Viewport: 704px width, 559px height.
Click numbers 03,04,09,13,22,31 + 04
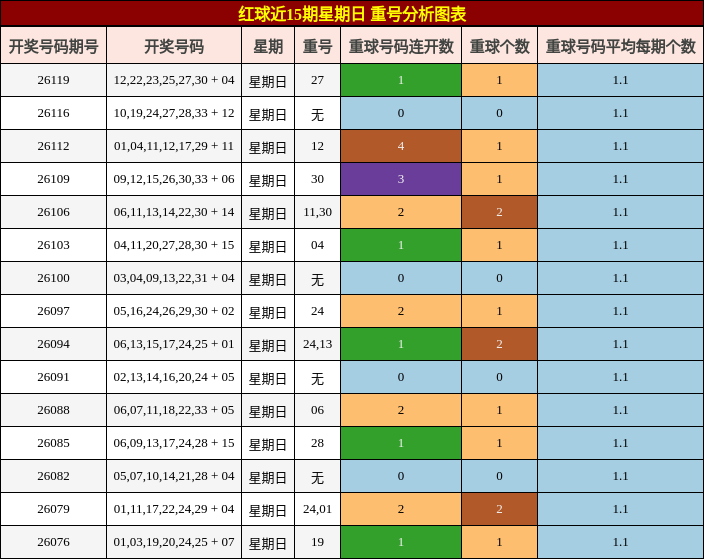tap(174, 278)
